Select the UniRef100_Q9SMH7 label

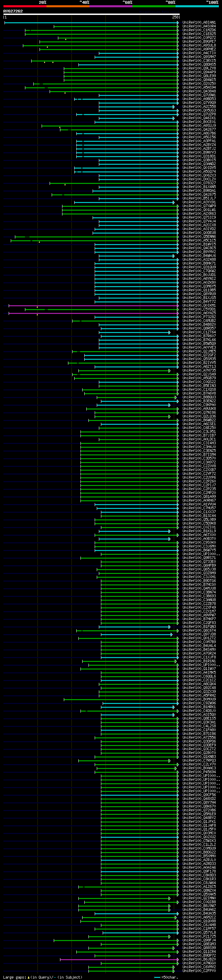pyautogui.click(x=199, y=57)
